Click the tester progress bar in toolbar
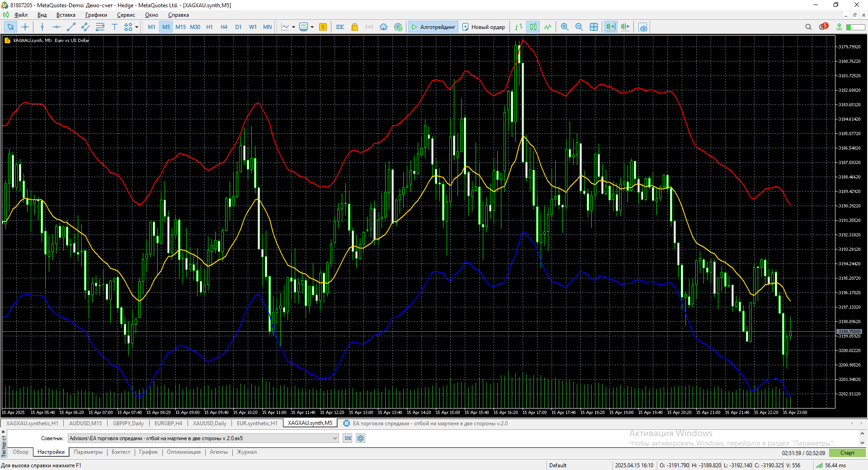The image size is (868, 470). (x=855, y=27)
